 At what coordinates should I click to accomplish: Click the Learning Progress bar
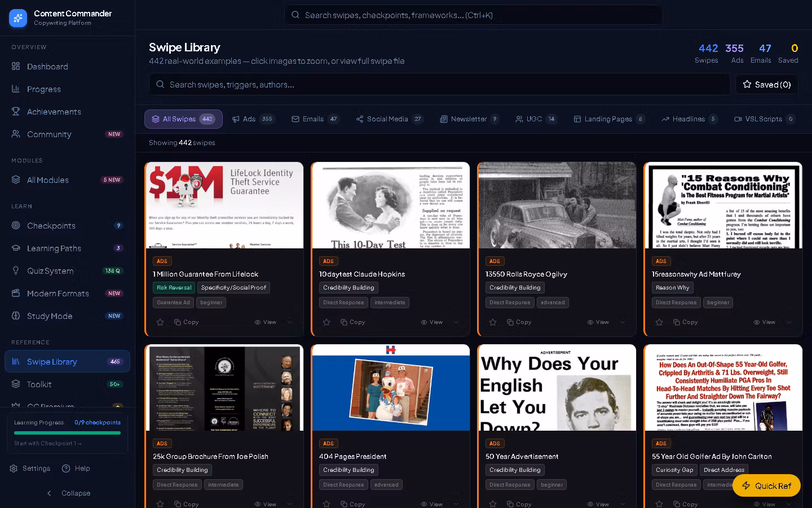[67, 433]
